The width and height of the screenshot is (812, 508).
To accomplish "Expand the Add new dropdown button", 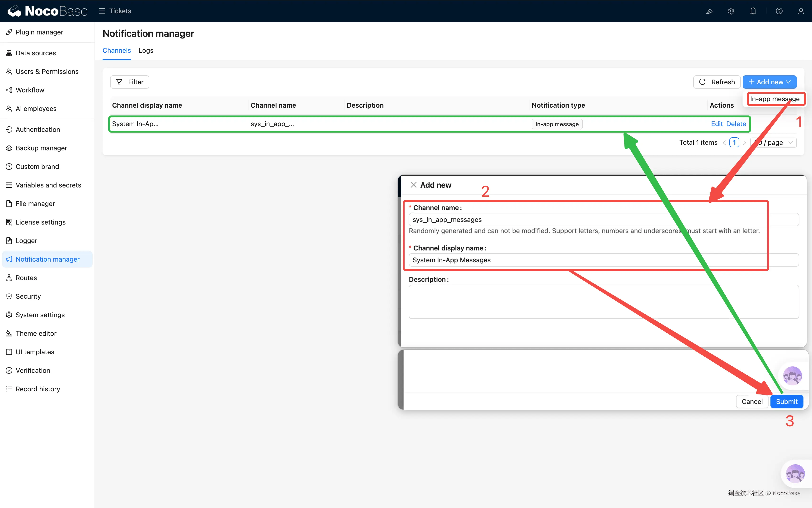I will coord(769,82).
